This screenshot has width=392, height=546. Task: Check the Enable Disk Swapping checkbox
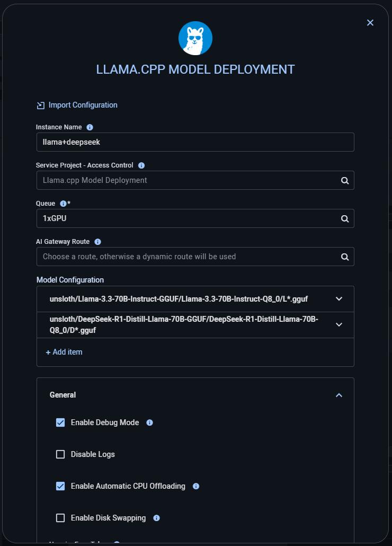tap(60, 518)
